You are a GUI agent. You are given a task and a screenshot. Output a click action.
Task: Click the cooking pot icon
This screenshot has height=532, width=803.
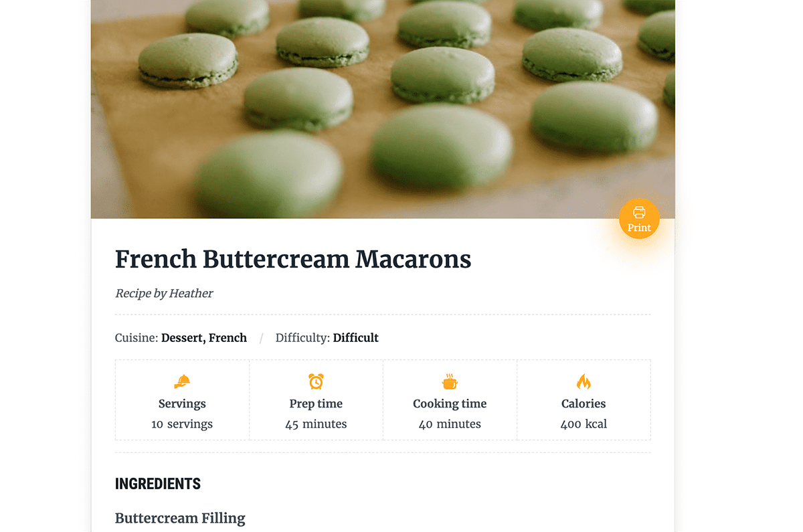coord(450,381)
